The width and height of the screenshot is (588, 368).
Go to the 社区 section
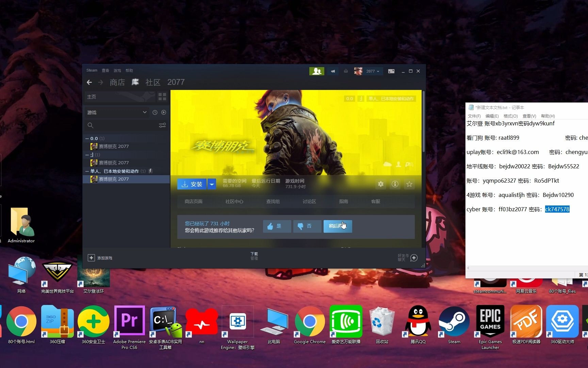(x=153, y=82)
